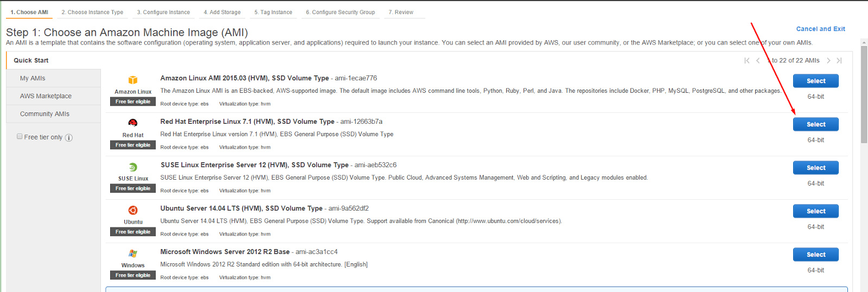Image resolution: width=868 pixels, height=292 pixels.
Task: Open the 6. Configure Security Group tab
Action: point(340,12)
